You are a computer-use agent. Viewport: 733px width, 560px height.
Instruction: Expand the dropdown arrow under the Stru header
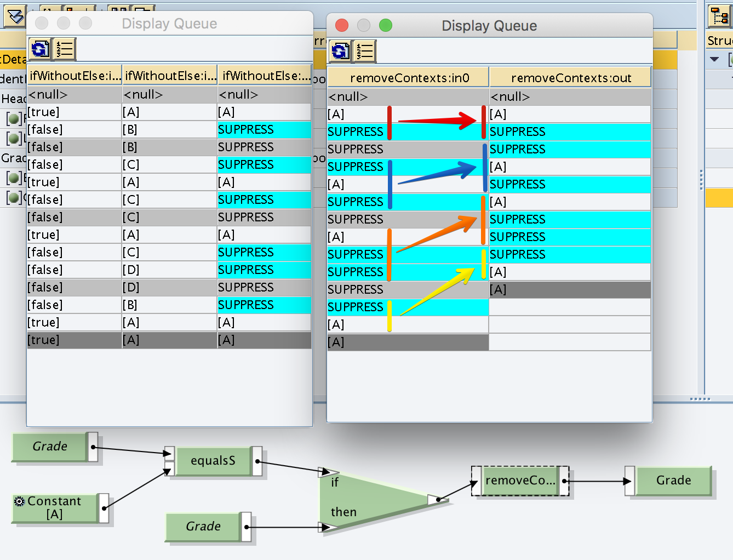pos(714,59)
